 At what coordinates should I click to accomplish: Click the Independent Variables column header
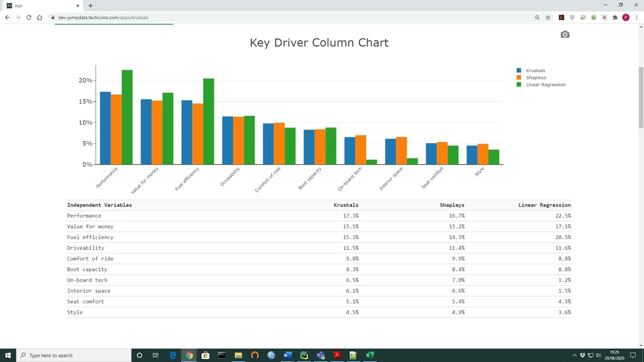coord(100,205)
